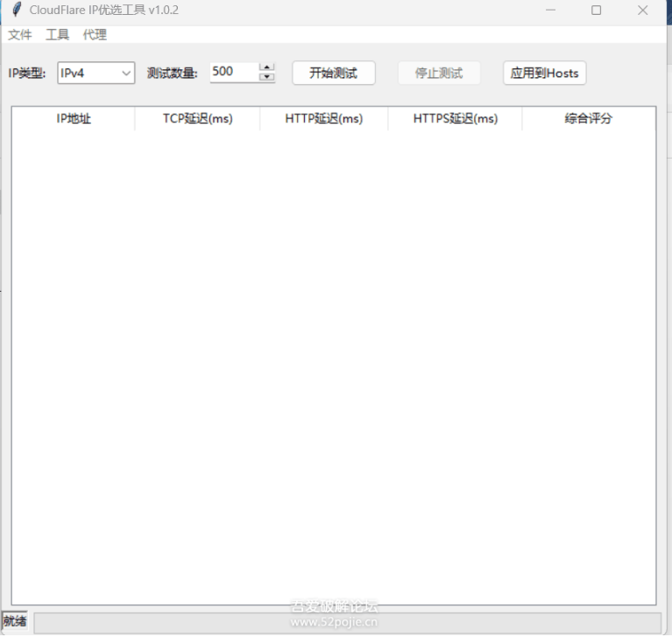Image resolution: width=672 pixels, height=637 pixels.
Task: Sort by the TCP延迟(ms) column header
Action: (197, 119)
